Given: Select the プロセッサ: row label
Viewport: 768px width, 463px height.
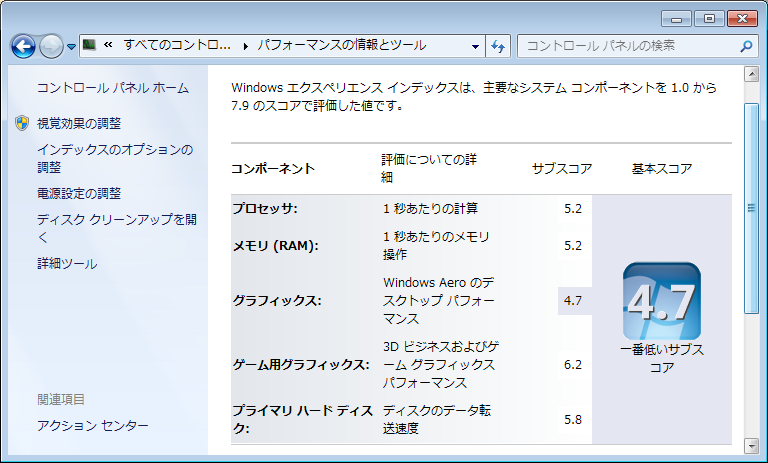Looking at the screenshot, I should coord(265,208).
